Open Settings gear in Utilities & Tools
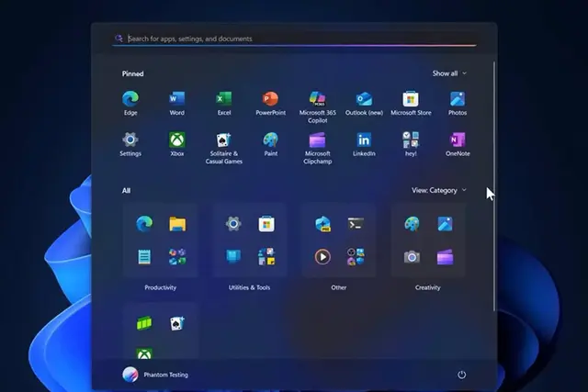 point(232,224)
